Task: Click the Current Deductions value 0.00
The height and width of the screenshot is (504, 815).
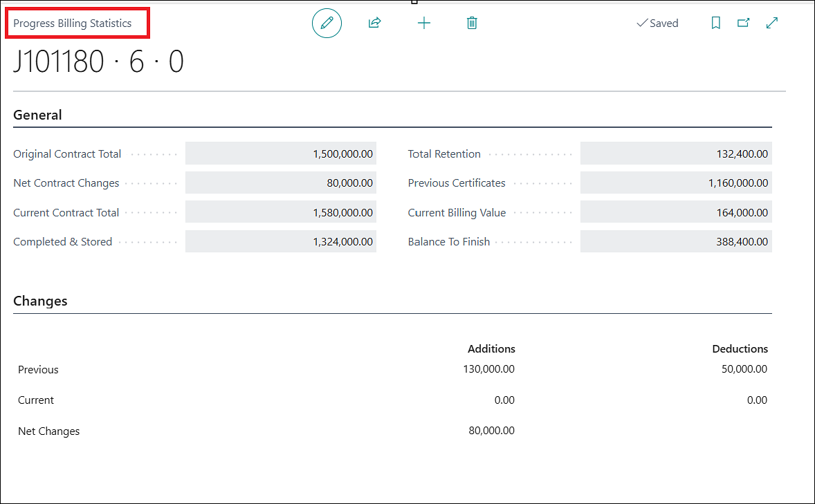Action: (x=757, y=400)
